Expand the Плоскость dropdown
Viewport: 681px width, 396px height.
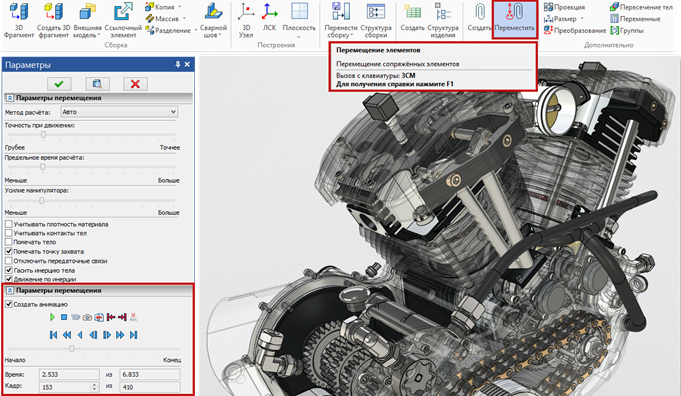pyautogui.click(x=299, y=37)
